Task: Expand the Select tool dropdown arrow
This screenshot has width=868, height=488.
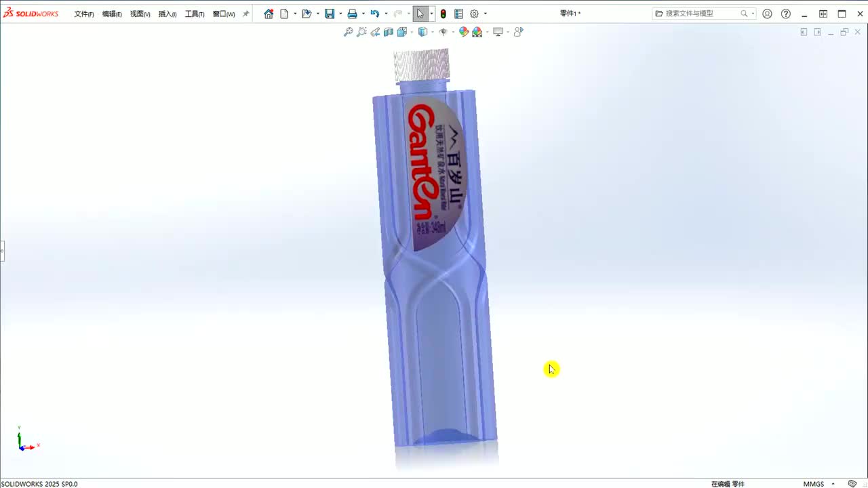Action: point(431,14)
